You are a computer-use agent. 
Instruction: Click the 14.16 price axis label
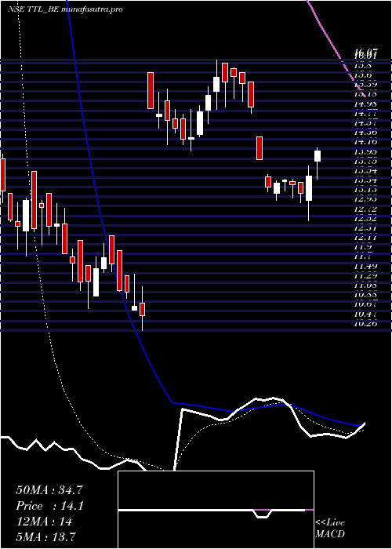tap(365, 142)
